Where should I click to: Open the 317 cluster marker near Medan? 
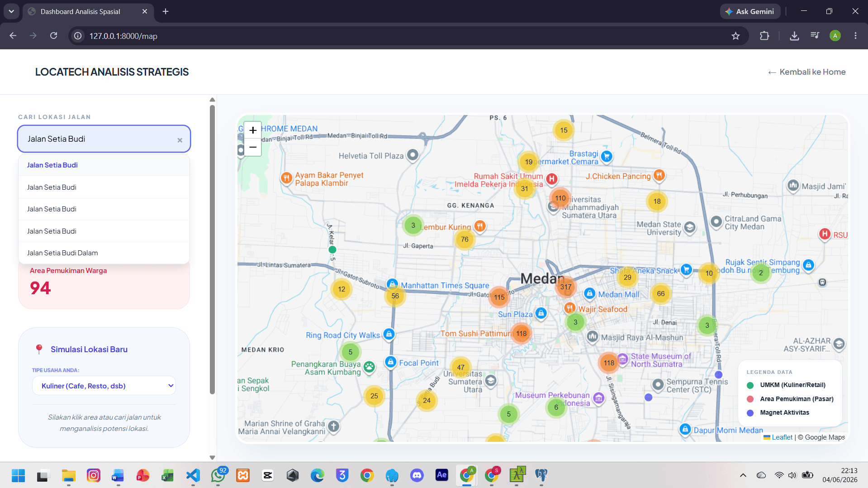(566, 287)
